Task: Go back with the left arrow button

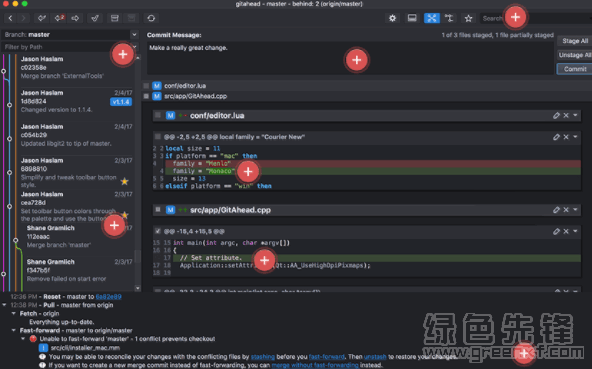Action: pos(11,18)
